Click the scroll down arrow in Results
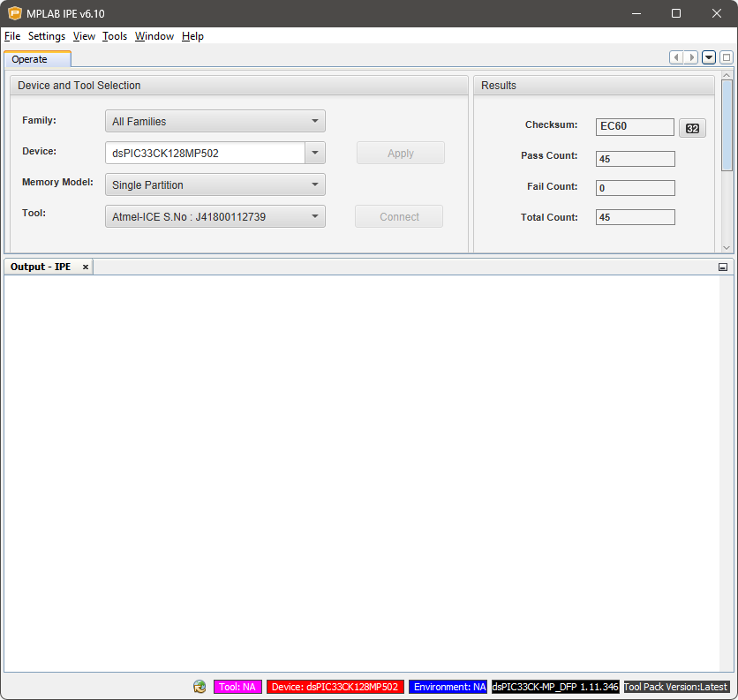The image size is (738, 700). [727, 248]
